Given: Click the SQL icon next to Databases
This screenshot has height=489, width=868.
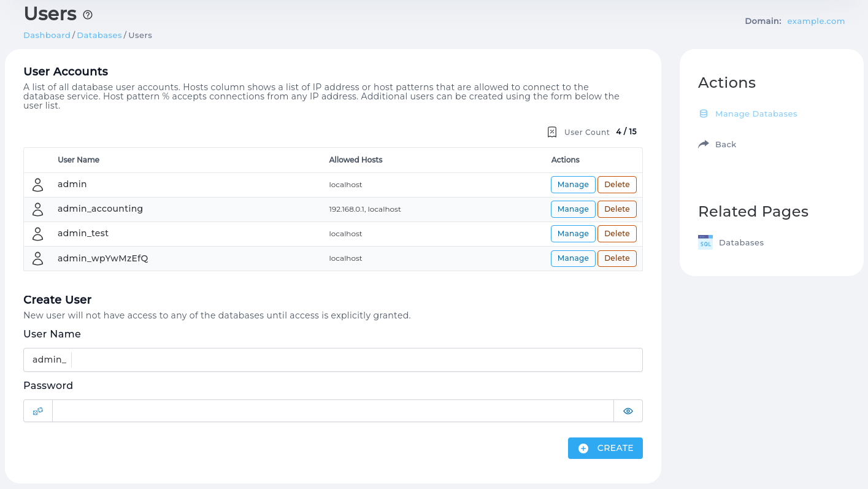Looking at the screenshot, I should coord(705,242).
